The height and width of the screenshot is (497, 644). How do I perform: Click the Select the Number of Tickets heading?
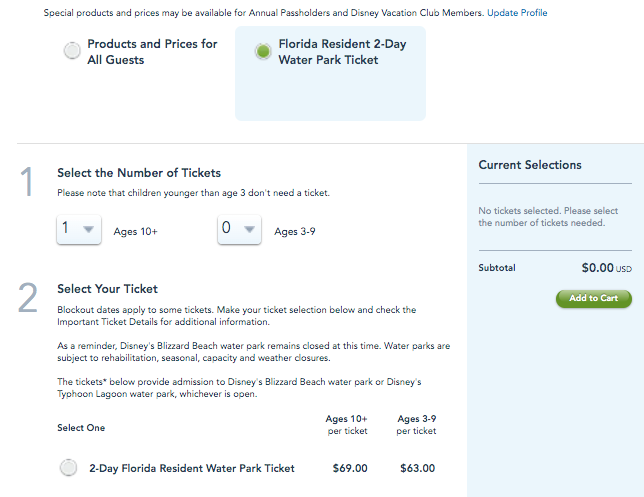pos(139,173)
